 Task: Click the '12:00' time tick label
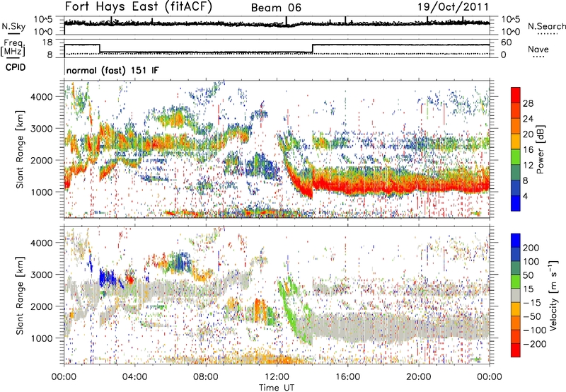click(277, 377)
